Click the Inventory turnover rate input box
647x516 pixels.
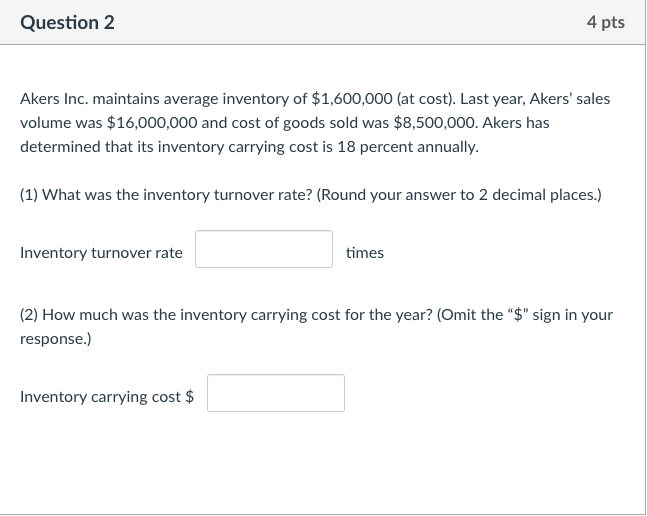click(x=264, y=250)
